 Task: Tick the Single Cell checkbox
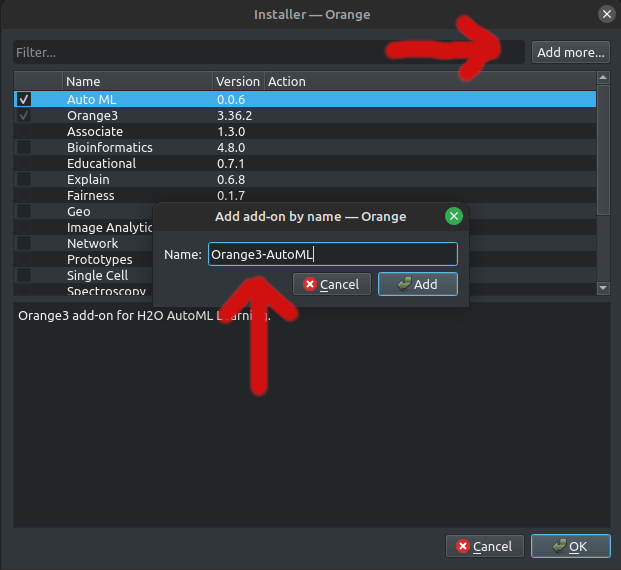[x=24, y=275]
